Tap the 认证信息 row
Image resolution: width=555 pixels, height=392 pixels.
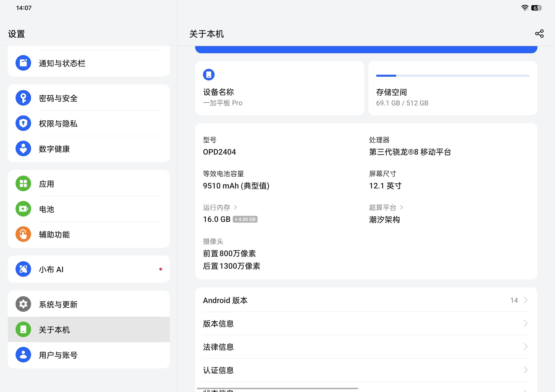pyautogui.click(x=366, y=370)
